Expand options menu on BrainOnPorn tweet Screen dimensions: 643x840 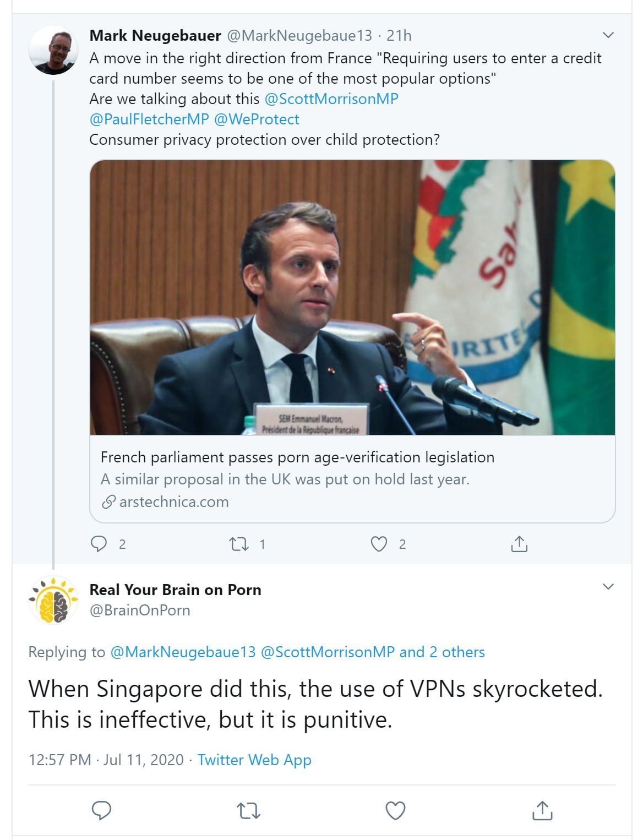pos(608,586)
